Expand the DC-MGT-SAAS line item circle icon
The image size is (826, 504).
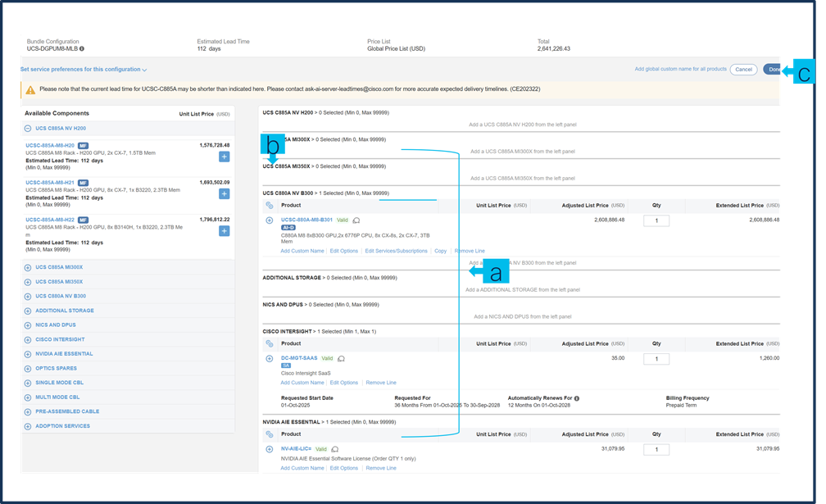tap(269, 359)
